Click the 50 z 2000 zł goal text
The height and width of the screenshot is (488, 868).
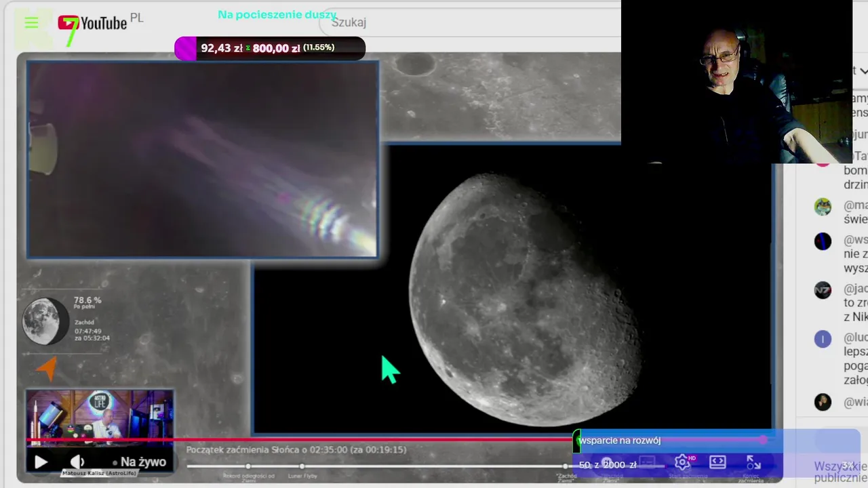(608, 465)
